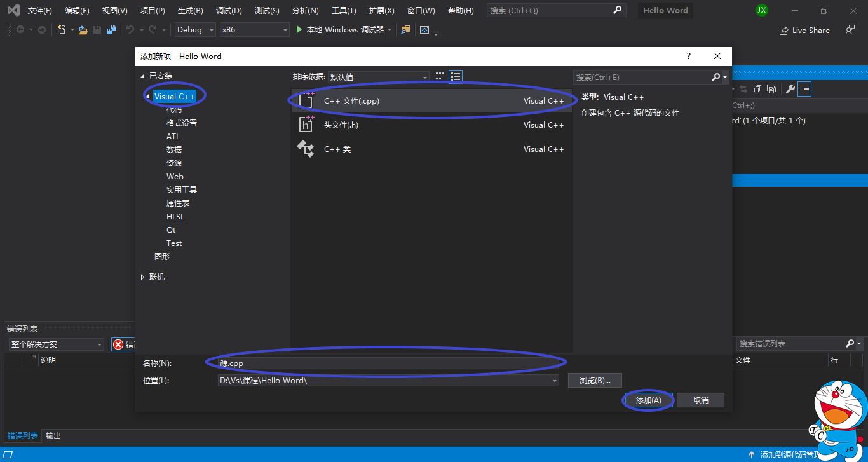Click the 添加(A) button to add the file

pyautogui.click(x=648, y=400)
